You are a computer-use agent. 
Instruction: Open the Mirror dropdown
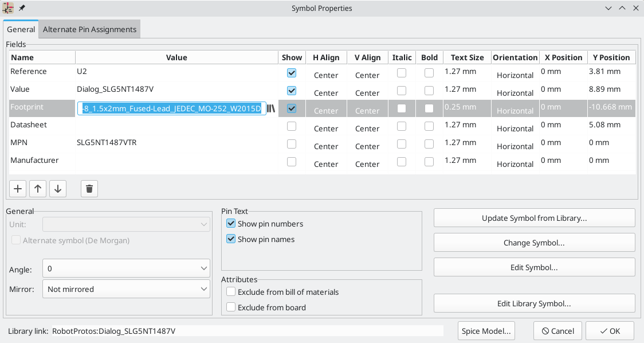pos(125,289)
